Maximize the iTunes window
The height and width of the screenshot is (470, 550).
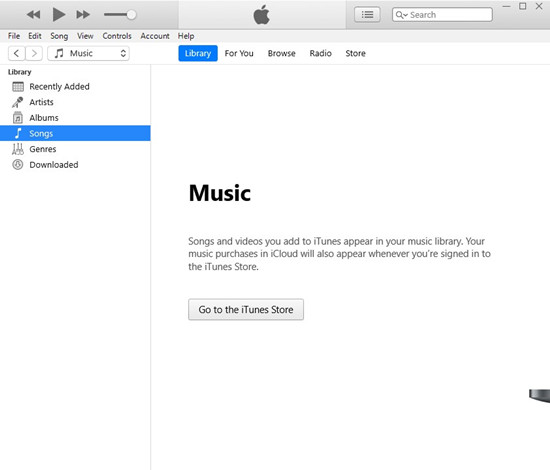click(523, 6)
